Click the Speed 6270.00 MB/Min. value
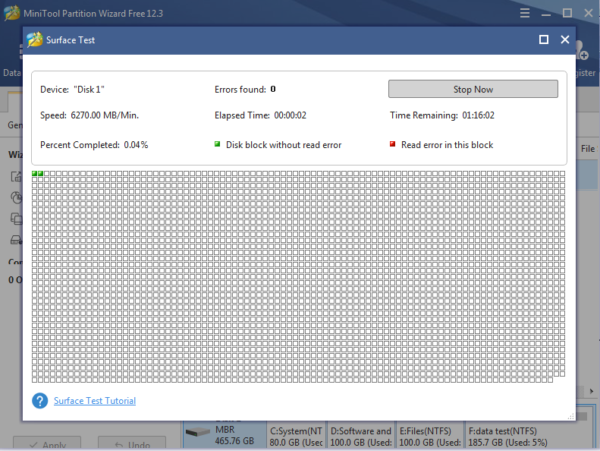This screenshot has width=600, height=451. [104, 115]
